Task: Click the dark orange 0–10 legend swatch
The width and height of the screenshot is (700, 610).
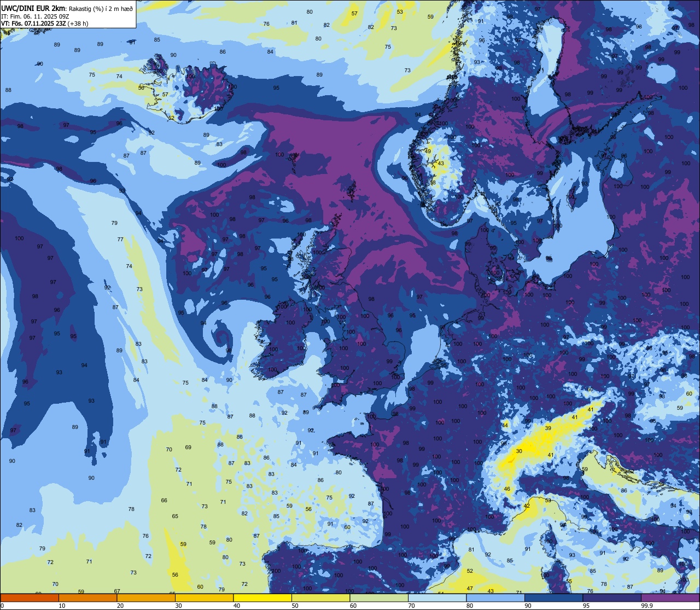Action: 30,597
